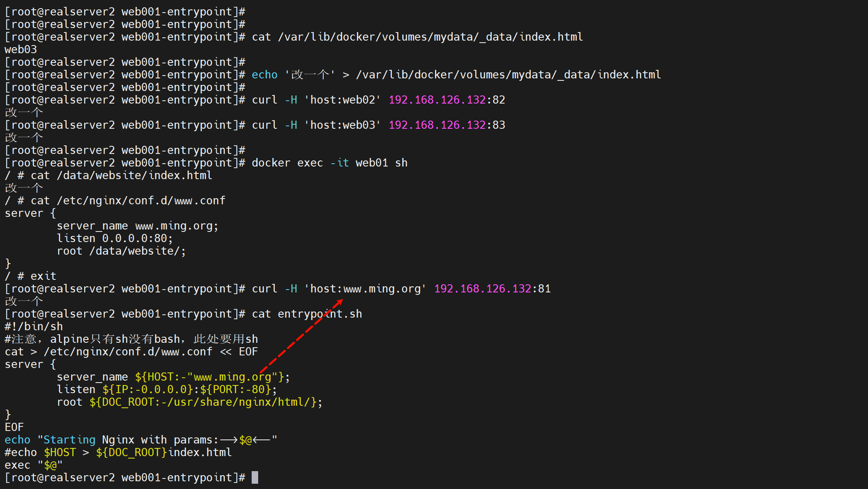The width and height of the screenshot is (868, 489).
Task: Click the yellow ${DOC_ROOT:-/usr/share/nginx/html/} variable
Action: point(203,402)
